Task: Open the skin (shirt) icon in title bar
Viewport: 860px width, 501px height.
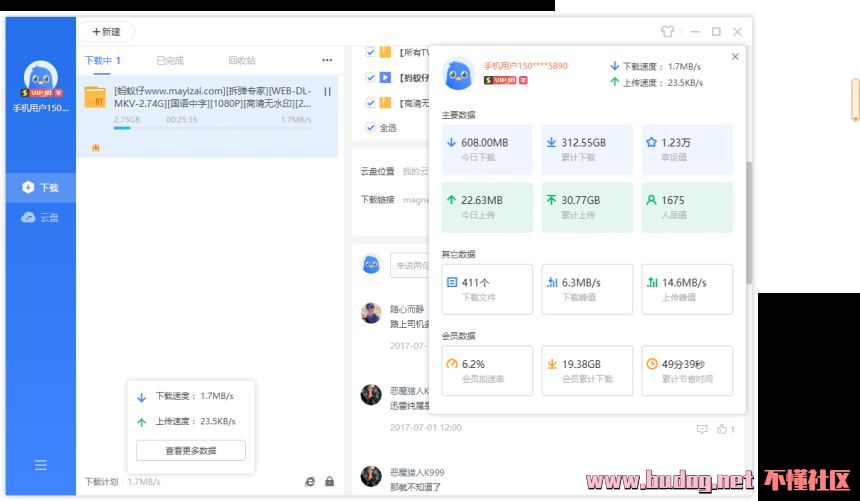Action: [667, 32]
